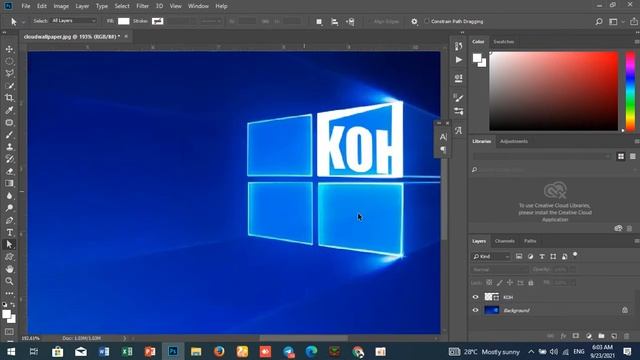
Task: Open the Filter menu
Action: [x=142, y=6]
